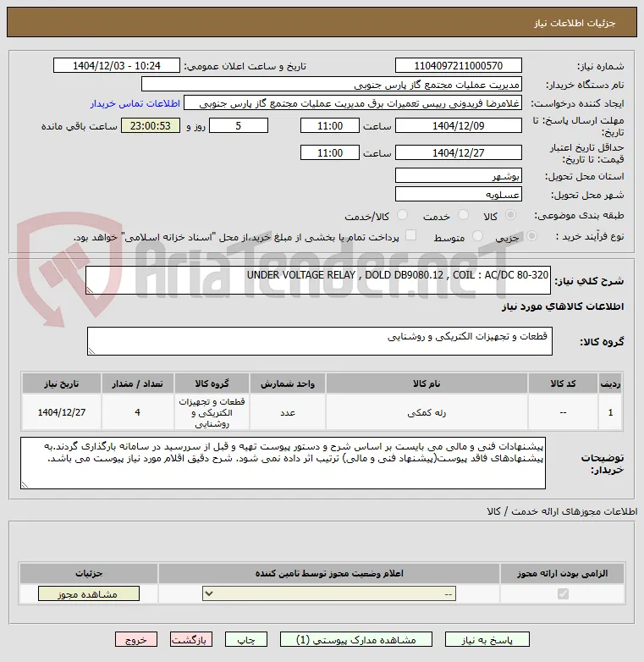The image size is (644, 662).
Task: Open اطلاعات تماس خریدار contact link
Action: tap(135, 103)
